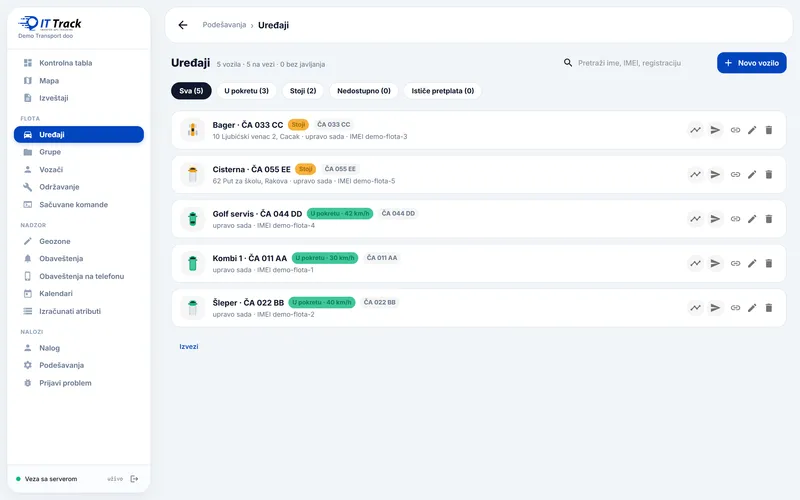The height and width of the screenshot is (500, 800).
Task: Click Šleper · ČA 022 BB title
Action: (248, 303)
